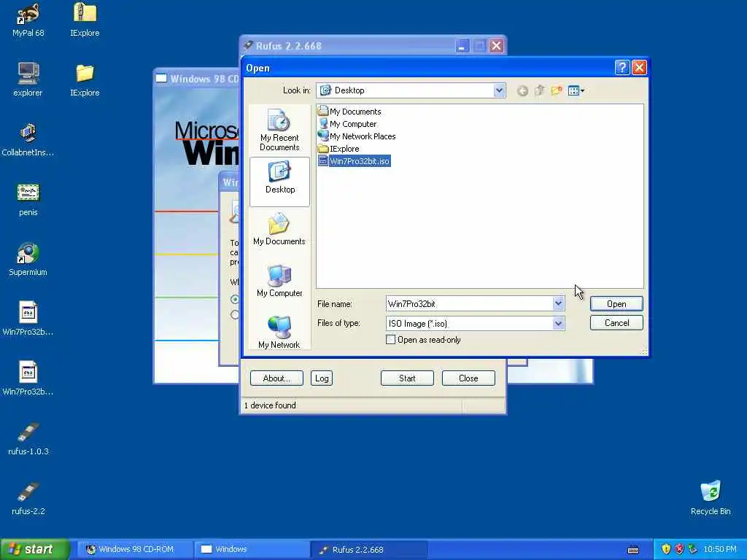Screen dimensions: 747x560
Task: Click the Open dialog help button
Action: pos(622,68)
